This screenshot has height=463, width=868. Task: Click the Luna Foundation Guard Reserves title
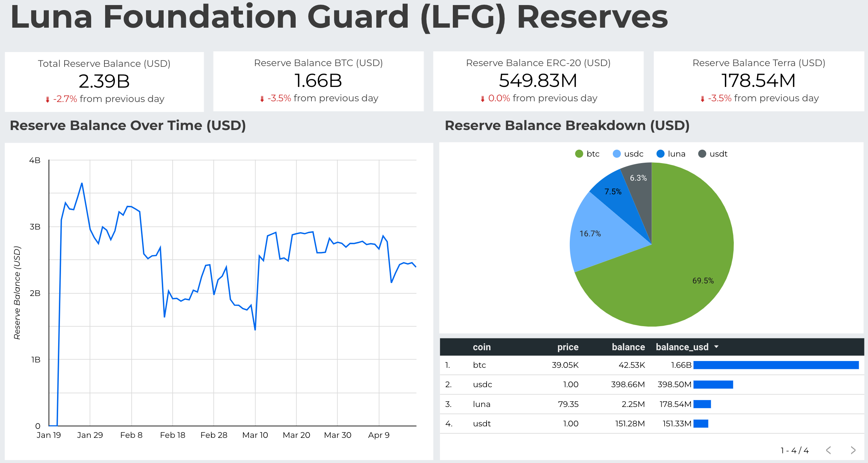339,17
